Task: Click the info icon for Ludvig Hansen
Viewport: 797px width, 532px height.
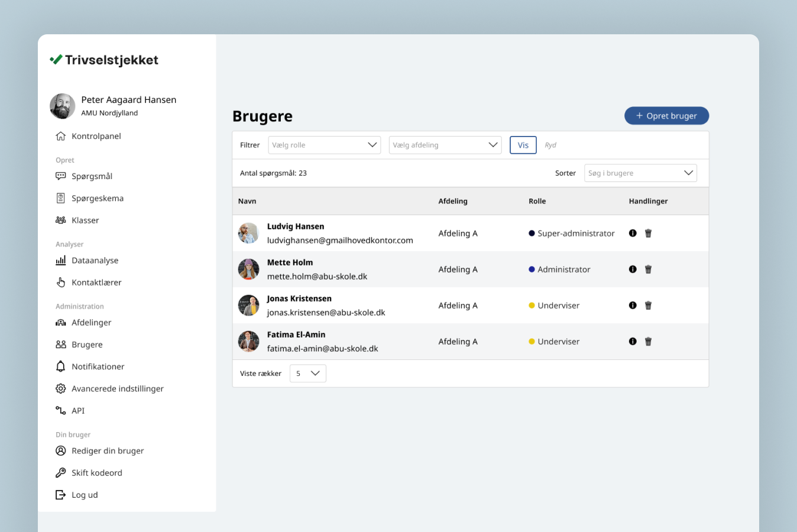Action: [x=633, y=233]
